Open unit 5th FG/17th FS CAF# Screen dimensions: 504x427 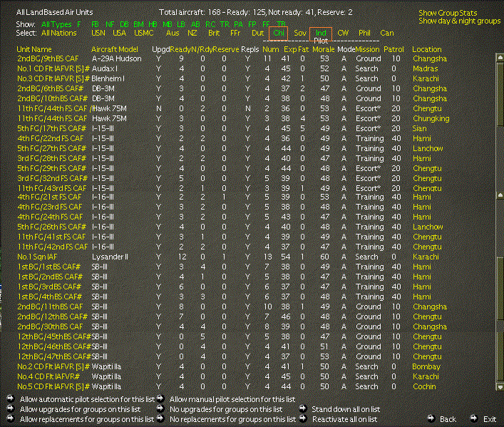click(x=52, y=128)
